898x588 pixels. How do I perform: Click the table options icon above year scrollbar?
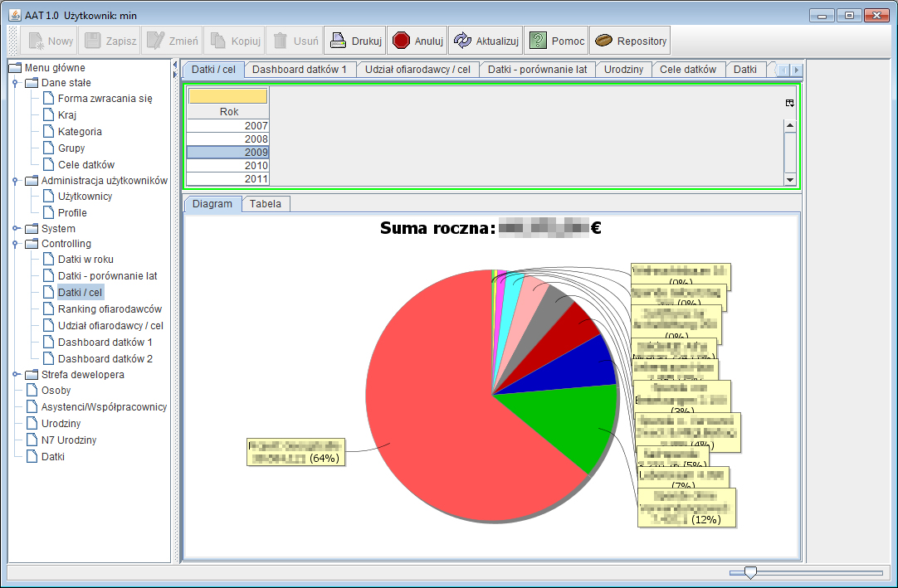pyautogui.click(x=790, y=103)
